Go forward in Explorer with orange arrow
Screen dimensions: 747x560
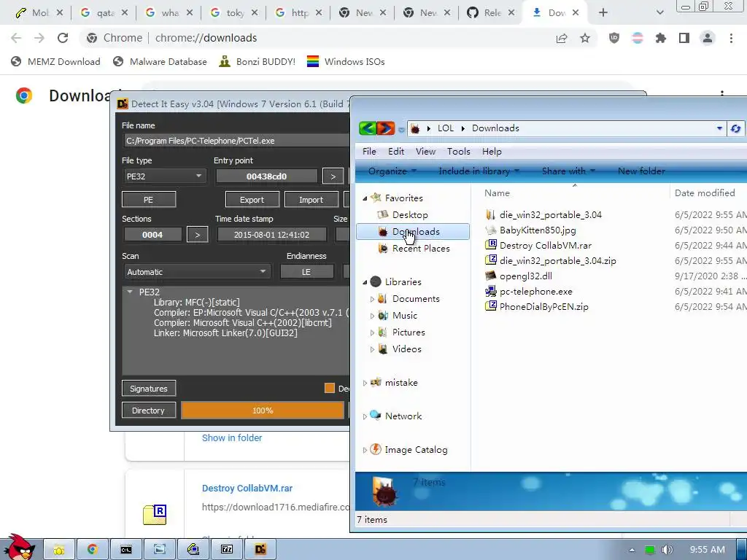[385, 128]
